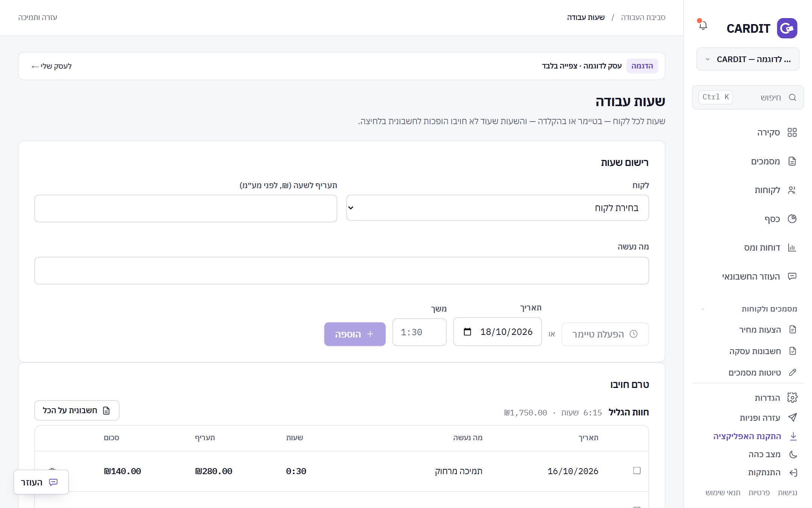The width and height of the screenshot is (812, 508).
Task: Open the פרטיות privacy link
Action: click(x=759, y=493)
